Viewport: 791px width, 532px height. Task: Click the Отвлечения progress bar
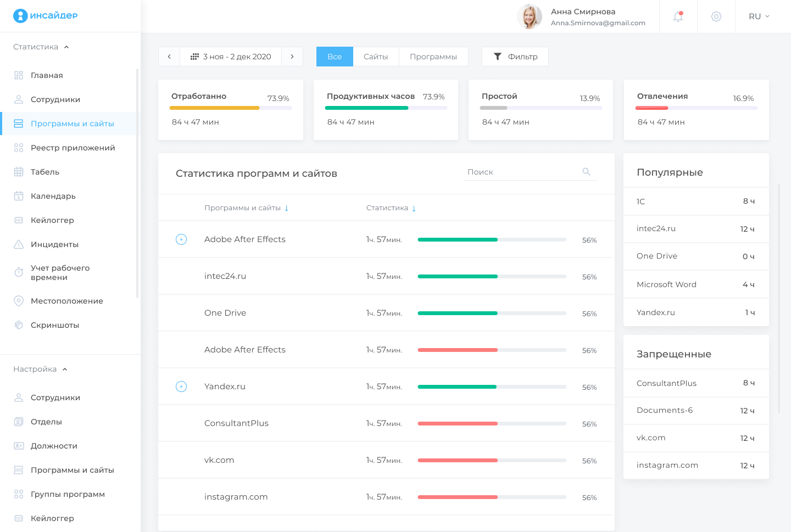[697, 108]
